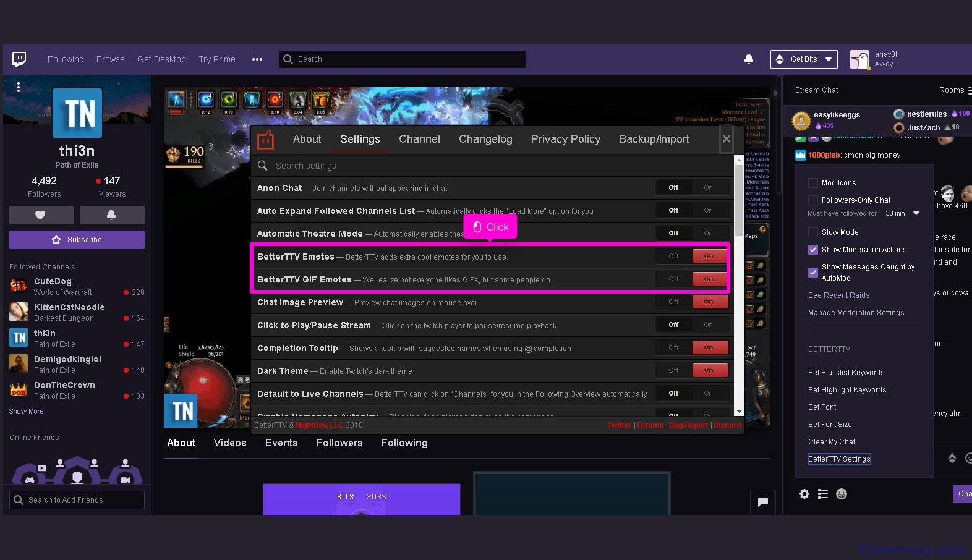Open the notifications bell icon
972x560 pixels.
pos(748,59)
